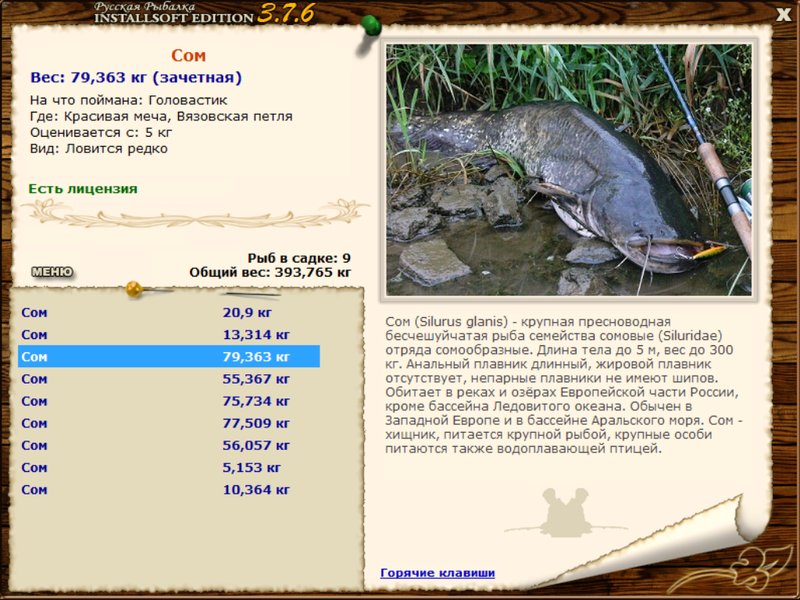
Task: Click the Русская Рыбалка 3.7.6 logo
Action: point(204,13)
